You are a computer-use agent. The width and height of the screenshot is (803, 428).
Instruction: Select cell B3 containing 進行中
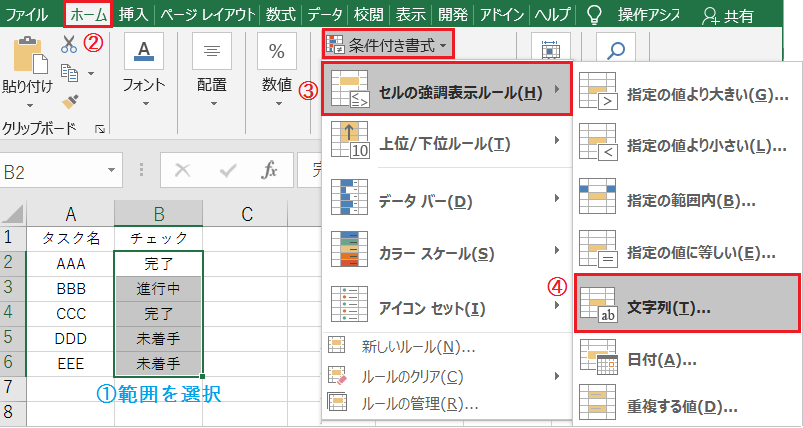coord(158,288)
